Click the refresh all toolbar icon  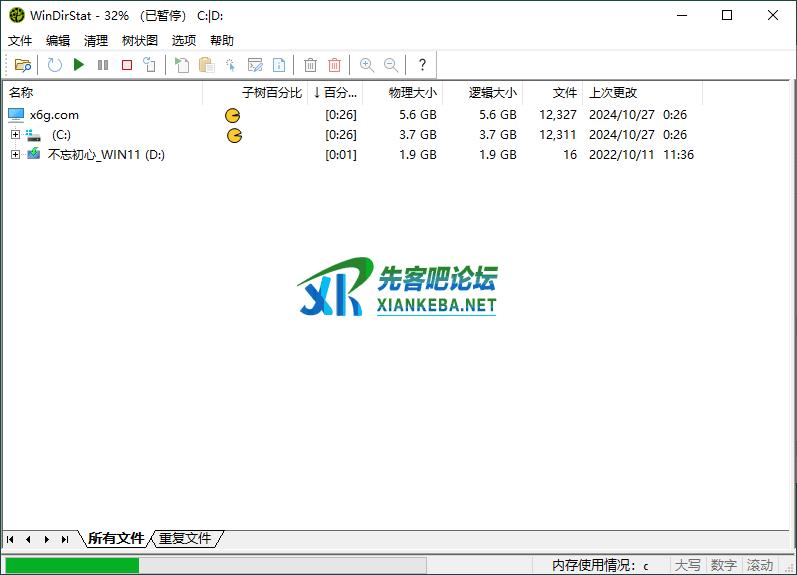(x=54, y=65)
